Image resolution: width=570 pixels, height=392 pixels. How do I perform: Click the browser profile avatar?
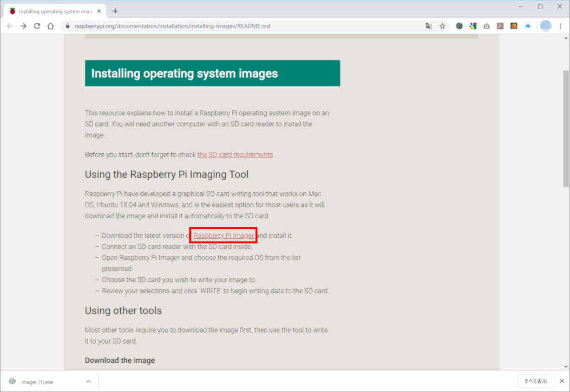pyautogui.click(x=545, y=26)
